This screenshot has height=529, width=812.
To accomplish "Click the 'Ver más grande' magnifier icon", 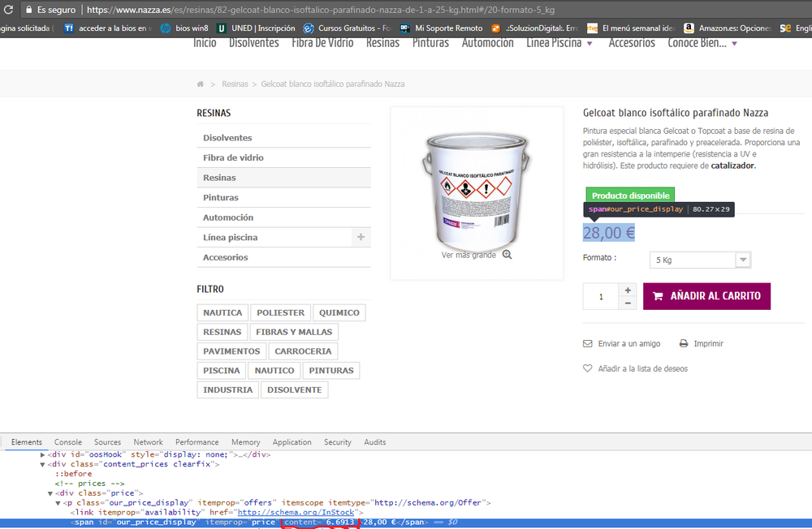I will coord(507,255).
